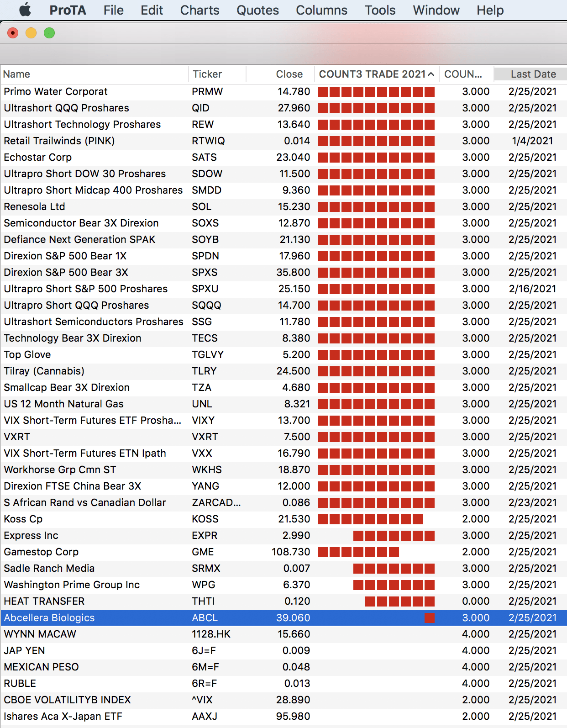Select VIX Short-Term Futures ETN Ipath
The width and height of the screenshot is (567, 728).
(283, 453)
